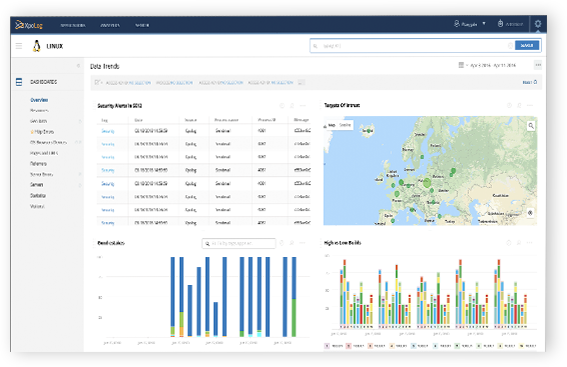Switch the map to Satellite view
Screen dimensions: 567x367
pos(345,125)
